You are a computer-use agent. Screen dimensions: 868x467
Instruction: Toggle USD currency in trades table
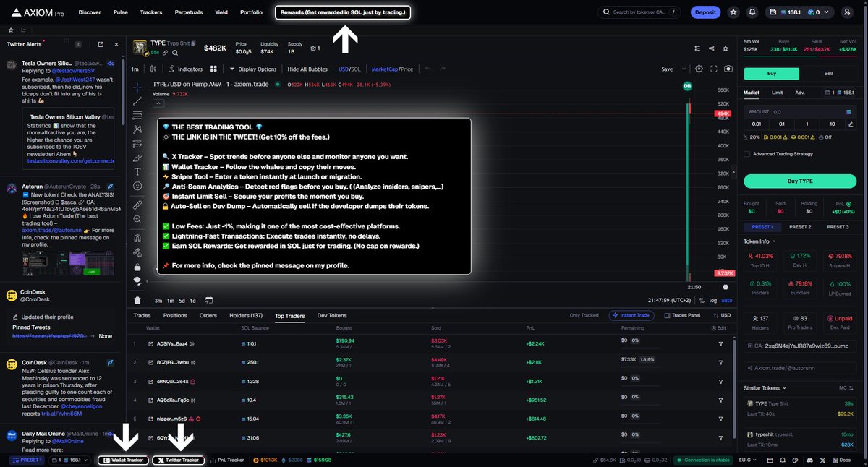coord(722,315)
